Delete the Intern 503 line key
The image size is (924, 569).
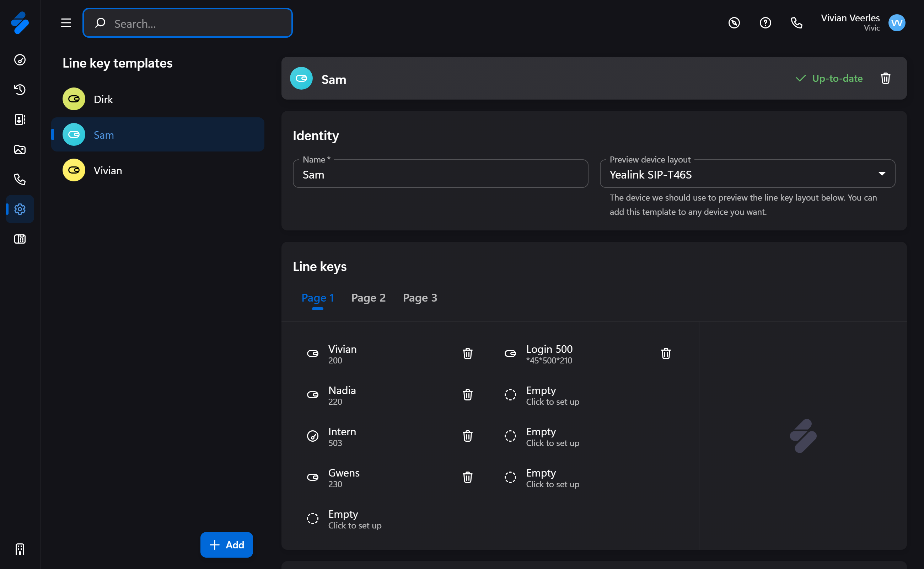[x=467, y=436]
